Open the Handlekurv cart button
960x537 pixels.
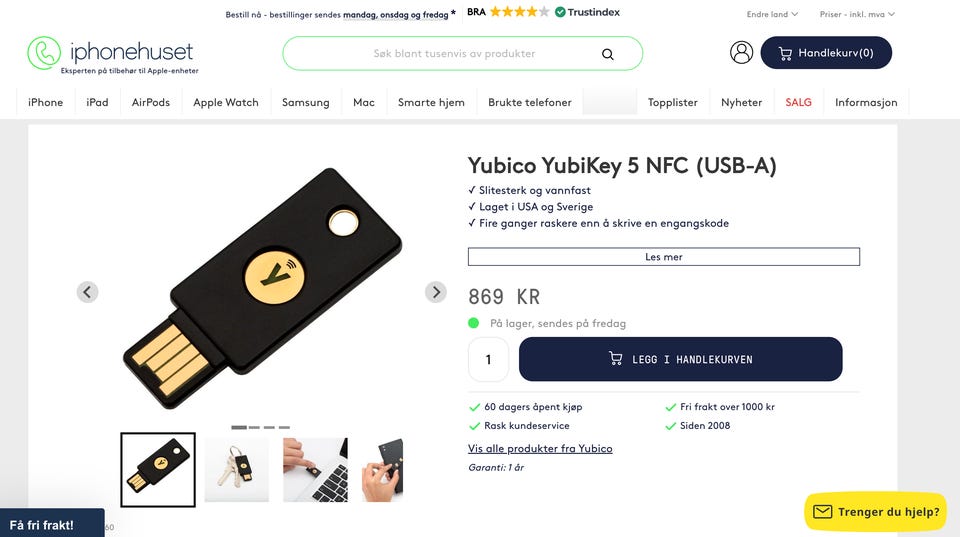[825, 53]
